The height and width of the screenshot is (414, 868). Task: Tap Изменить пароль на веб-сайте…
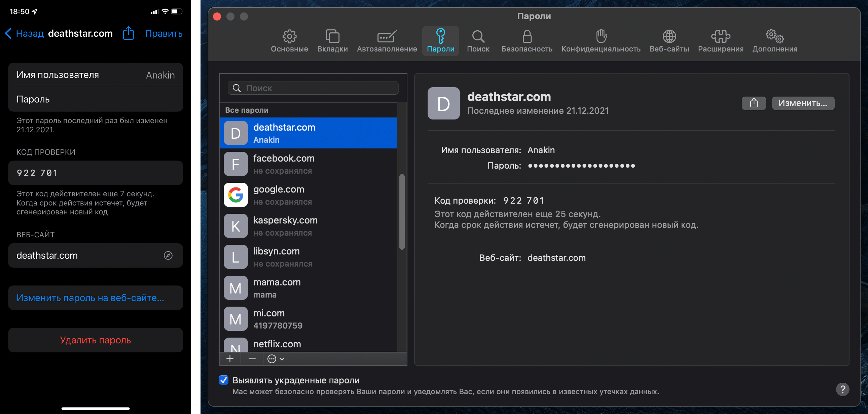(x=95, y=298)
